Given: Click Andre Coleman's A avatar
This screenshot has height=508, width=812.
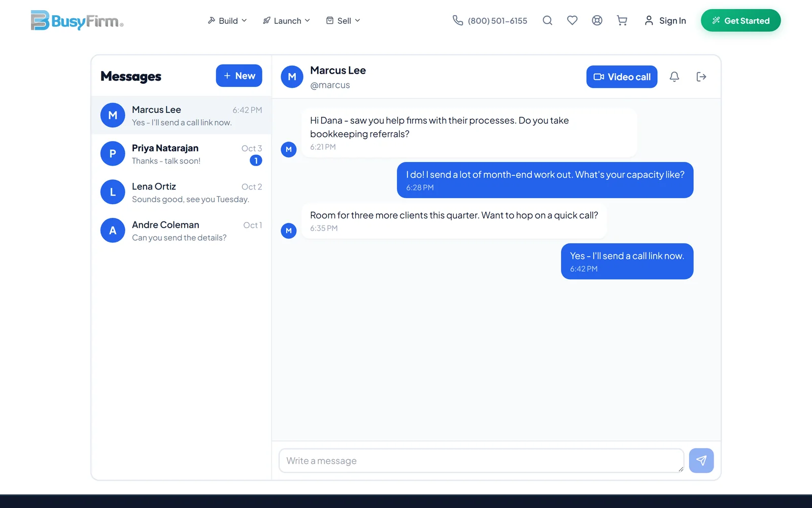Looking at the screenshot, I should [x=113, y=231].
